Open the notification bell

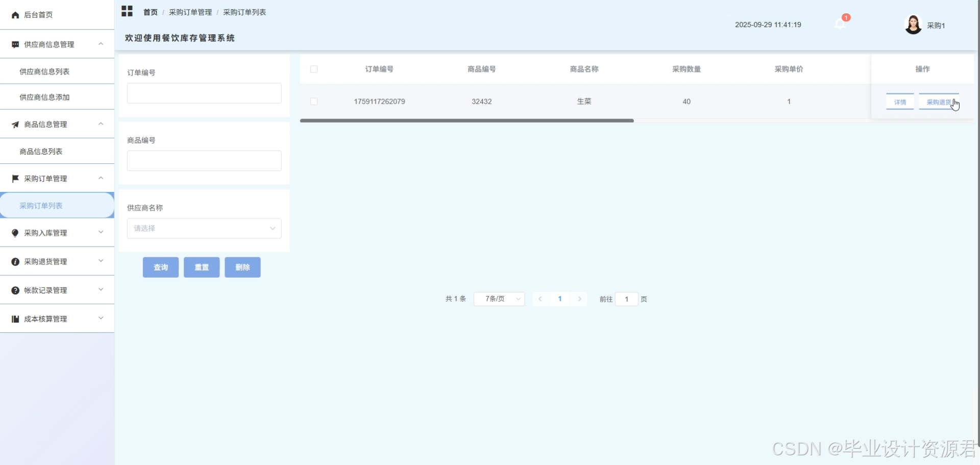point(840,24)
